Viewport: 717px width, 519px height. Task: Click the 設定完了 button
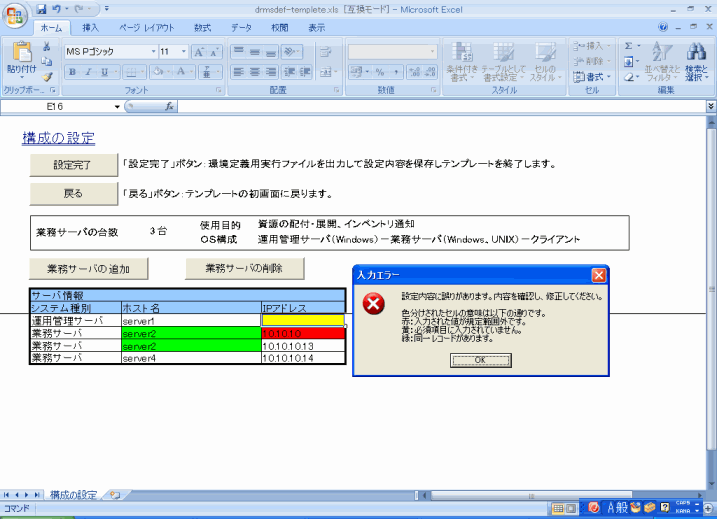(73, 164)
